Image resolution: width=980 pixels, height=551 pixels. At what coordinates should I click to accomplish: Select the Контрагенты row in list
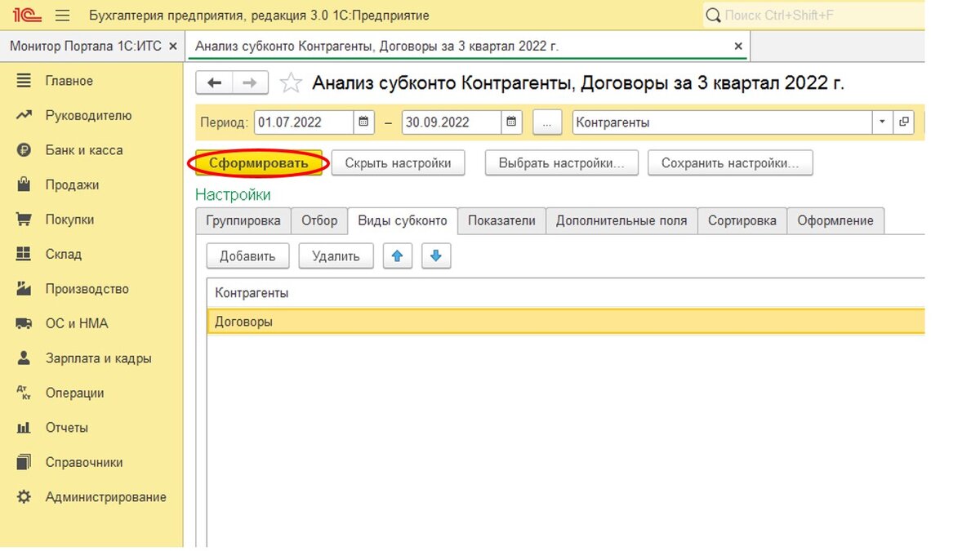tap(566, 293)
